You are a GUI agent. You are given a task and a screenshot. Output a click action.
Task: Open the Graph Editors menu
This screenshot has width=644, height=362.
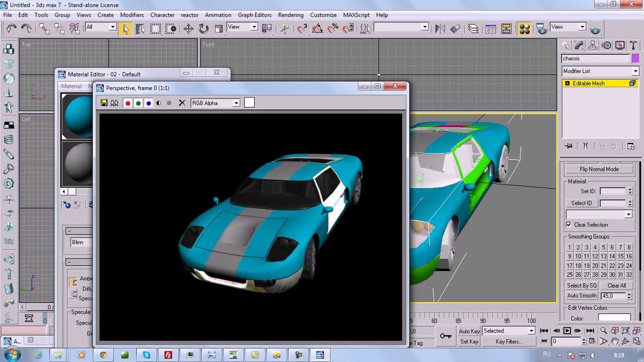255,15
